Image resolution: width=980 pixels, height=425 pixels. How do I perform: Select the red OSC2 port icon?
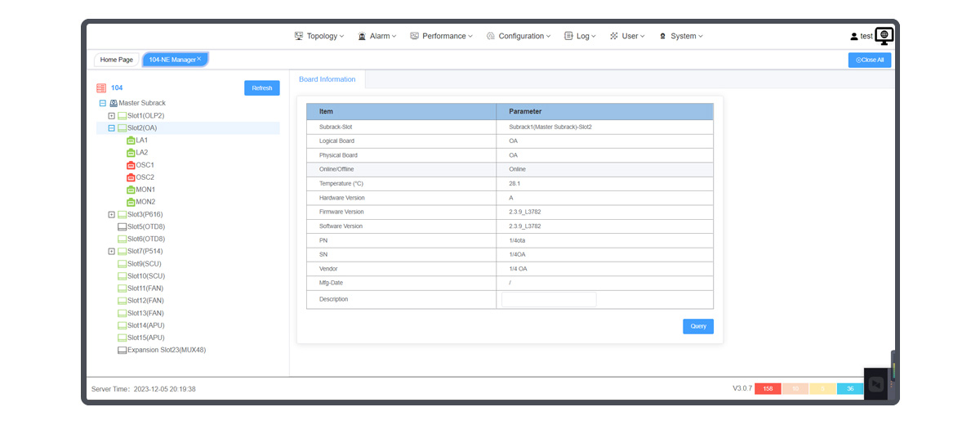point(131,177)
